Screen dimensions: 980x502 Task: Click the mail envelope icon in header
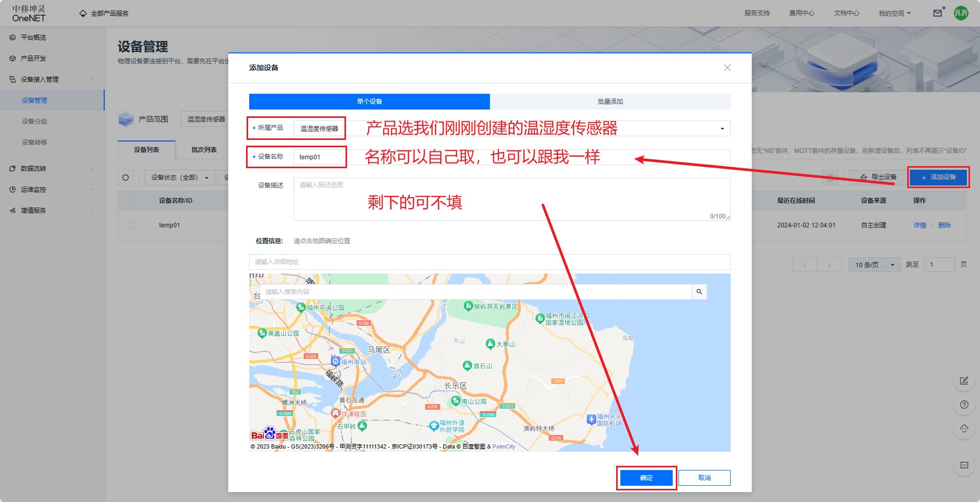tap(937, 13)
